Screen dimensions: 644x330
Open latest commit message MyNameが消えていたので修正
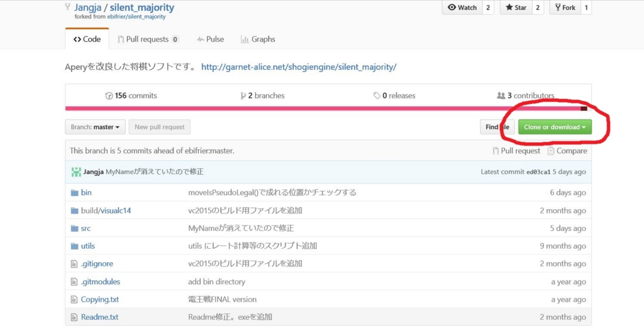pos(155,171)
